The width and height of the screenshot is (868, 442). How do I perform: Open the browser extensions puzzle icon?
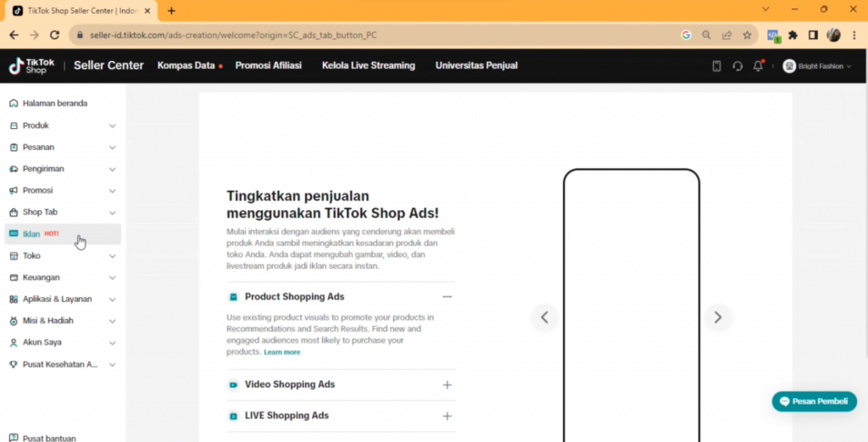point(793,35)
